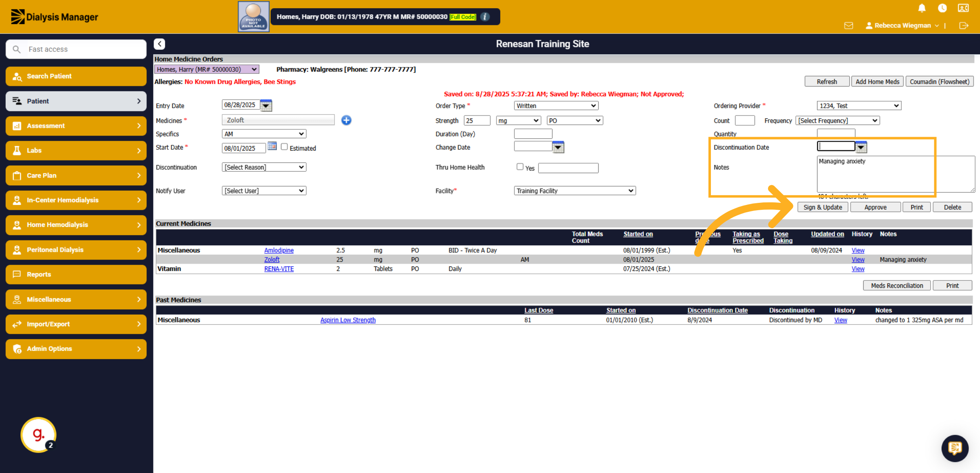
Task: Click the Fast access search field
Action: (76, 49)
